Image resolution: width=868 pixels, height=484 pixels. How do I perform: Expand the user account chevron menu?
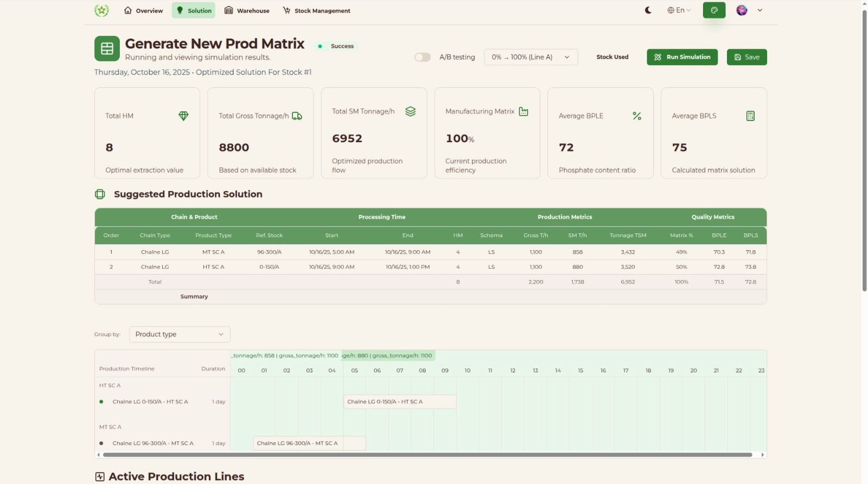(760, 10)
